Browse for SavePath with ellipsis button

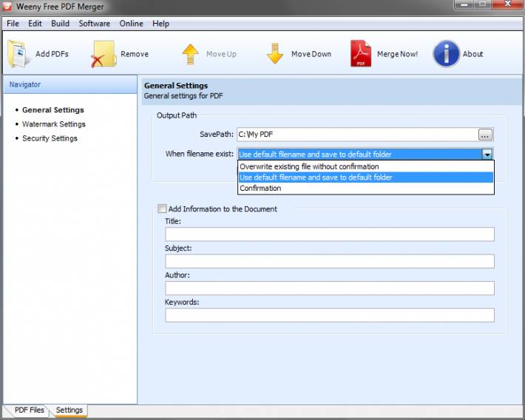[485, 135]
